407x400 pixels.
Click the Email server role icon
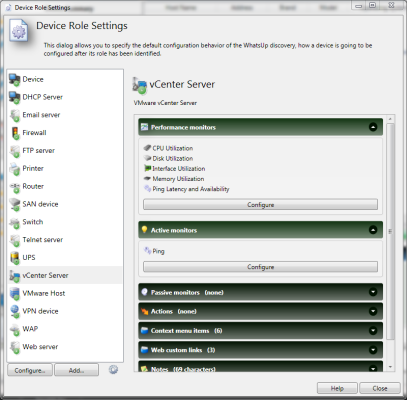point(14,115)
